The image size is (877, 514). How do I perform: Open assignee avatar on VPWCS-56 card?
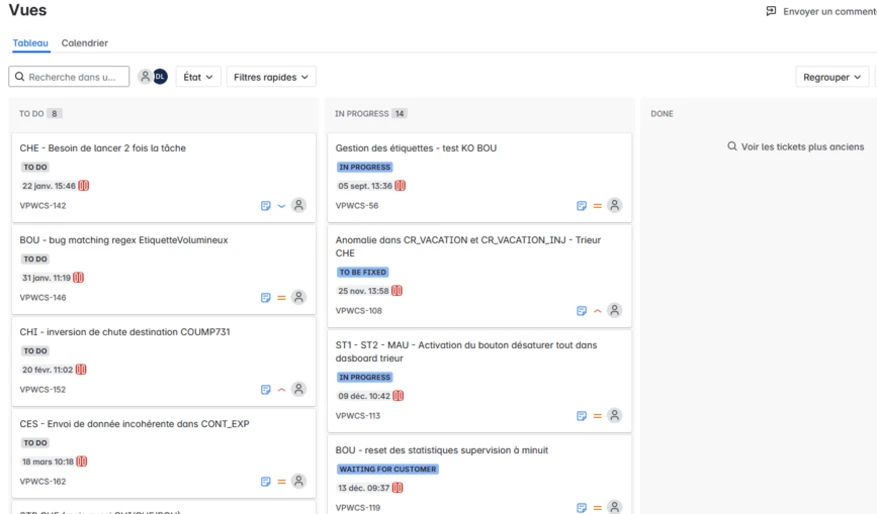pyautogui.click(x=615, y=205)
